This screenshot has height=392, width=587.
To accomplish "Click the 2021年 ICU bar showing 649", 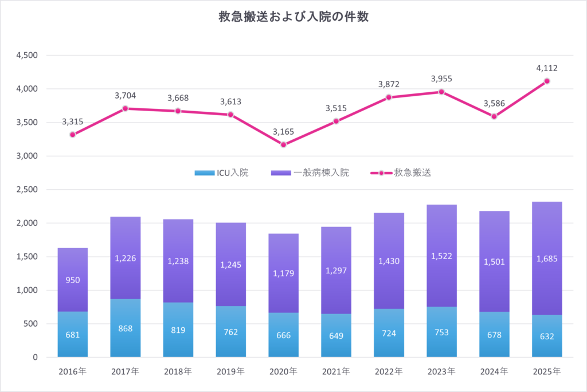I will pyautogui.click(x=336, y=335).
